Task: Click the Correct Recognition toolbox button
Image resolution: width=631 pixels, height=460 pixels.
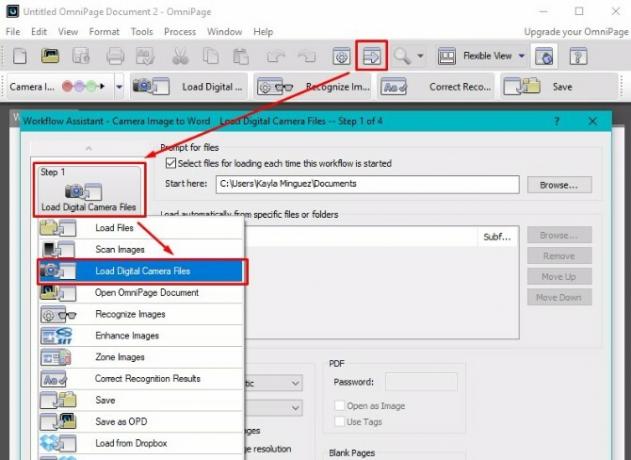Action: [437, 87]
